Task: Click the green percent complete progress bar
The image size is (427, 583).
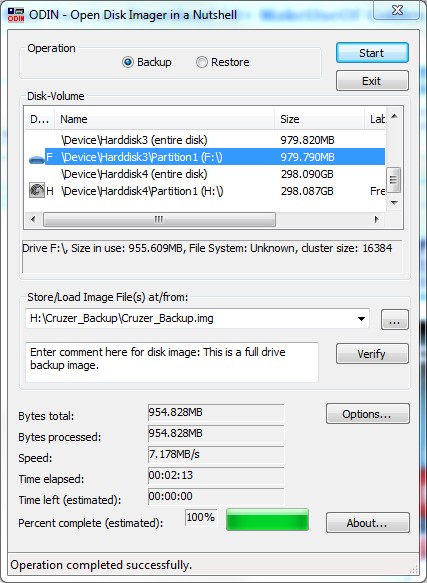Action: (267, 519)
